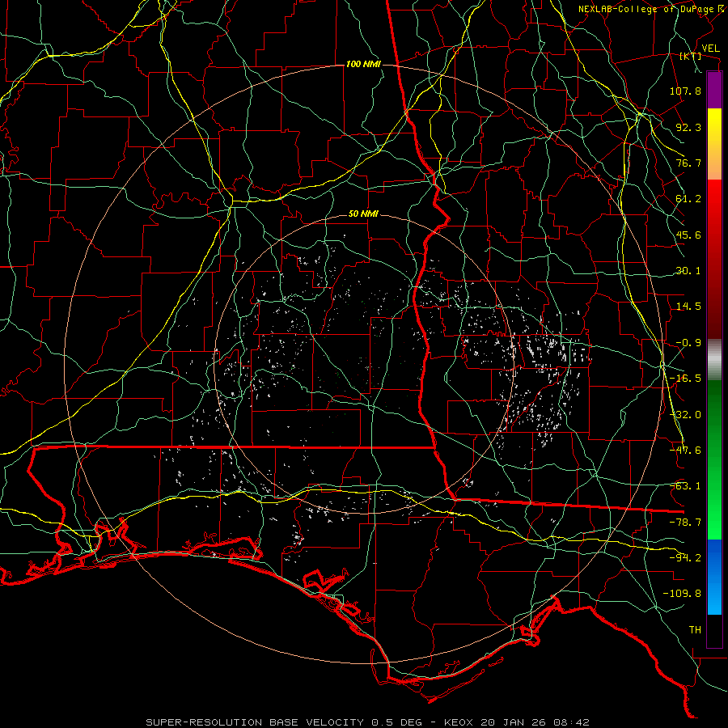Select the 30.1 legend value
This screenshot has width=728, height=728.
click(x=688, y=271)
